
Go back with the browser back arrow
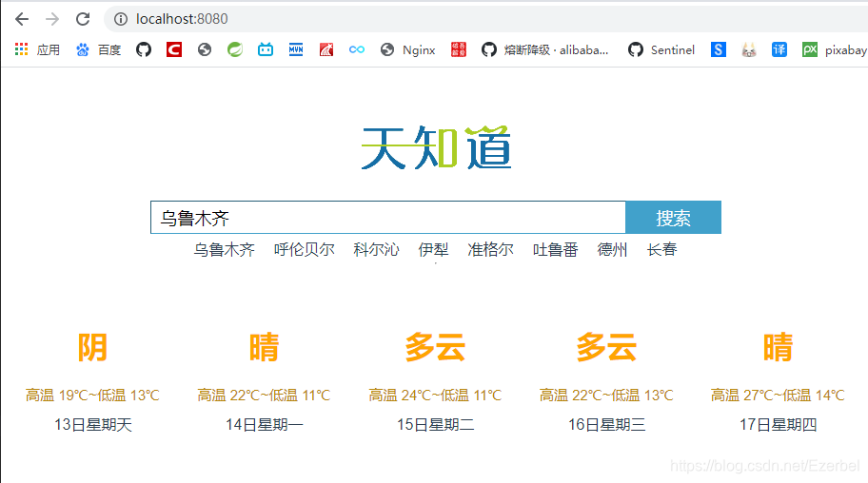[22, 19]
